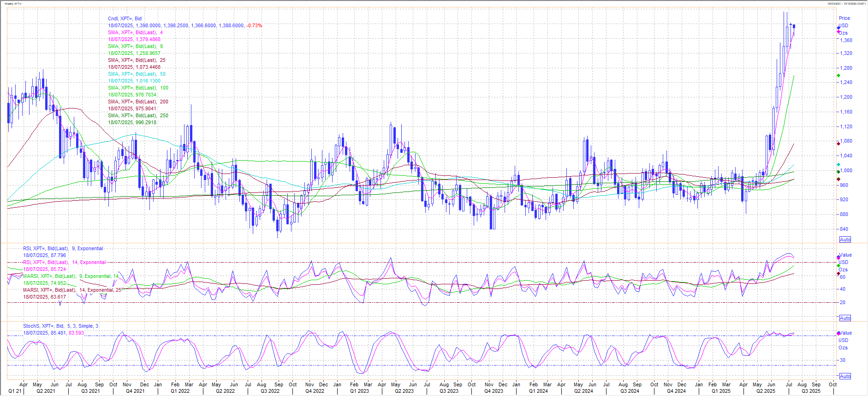Click the 'Q2 2025' quarter label
Image resolution: width=868 pixels, height=396 pixels.
pyautogui.click(x=766, y=391)
